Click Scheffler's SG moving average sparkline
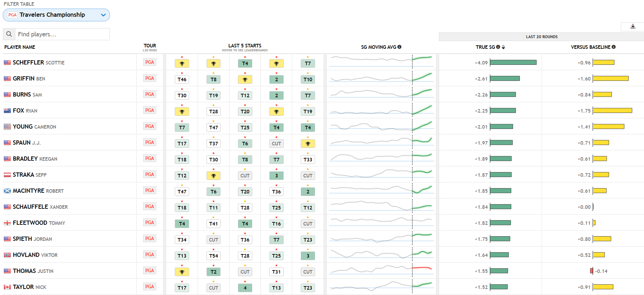 click(x=381, y=62)
